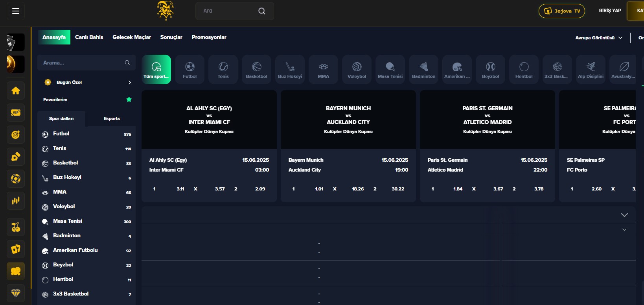The image size is (644, 305).
Task: Open Paris St. Germain vs Atletico banner
Action: click(x=488, y=120)
